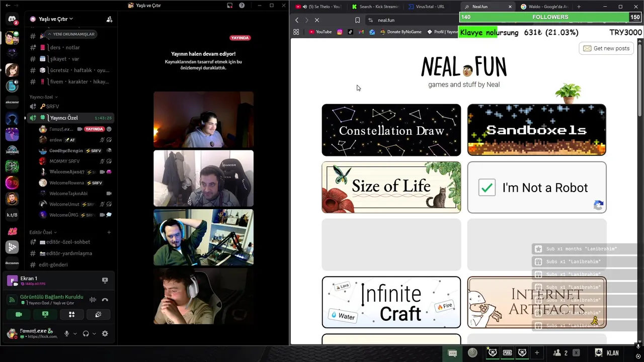
Task: Open the ücretsiz · haftalık channel
Action: 70,70
